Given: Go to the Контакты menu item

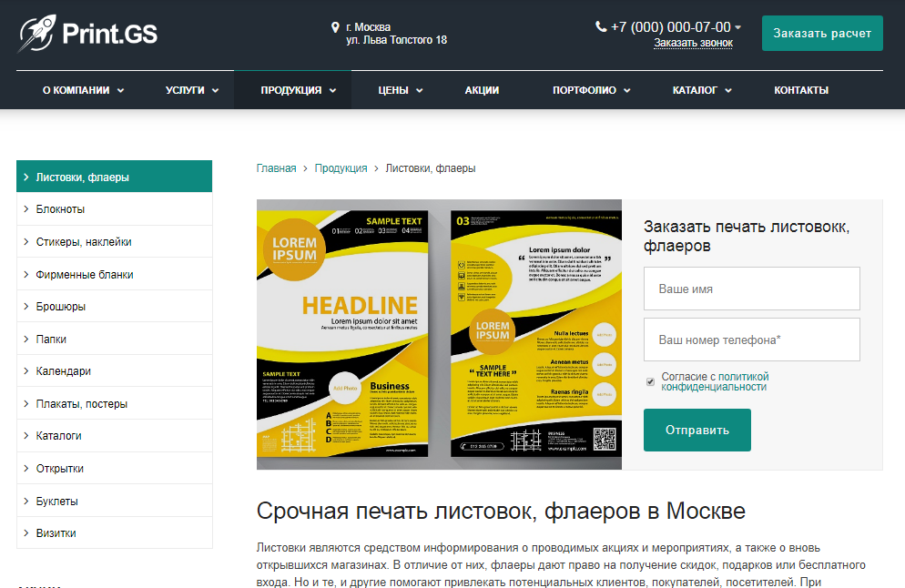Looking at the screenshot, I should coord(801,90).
